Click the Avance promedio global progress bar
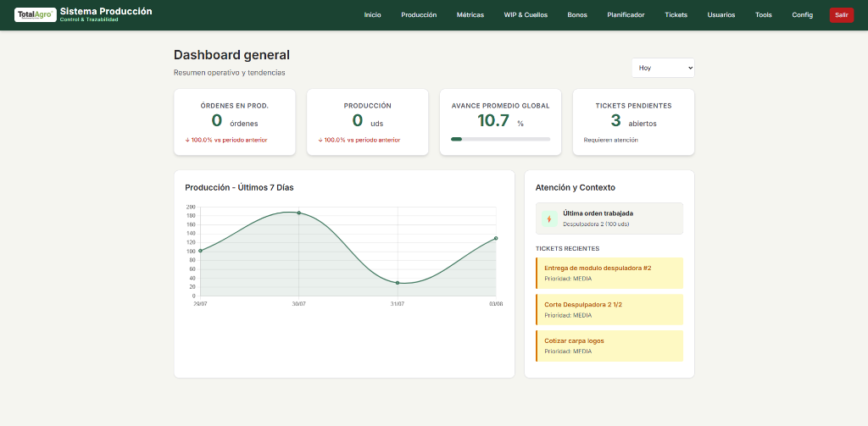 click(x=500, y=139)
